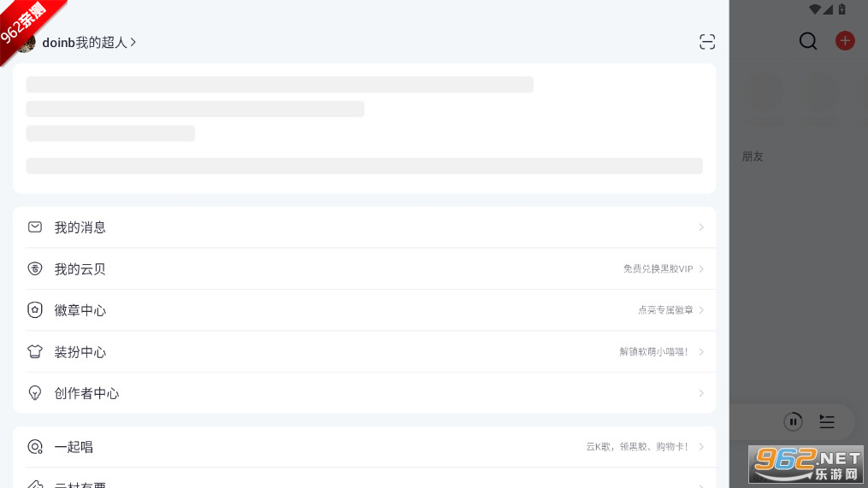The width and height of the screenshot is (868, 488).
Task: Tap 点亮专属徽章 hint text
Action: (x=665, y=310)
